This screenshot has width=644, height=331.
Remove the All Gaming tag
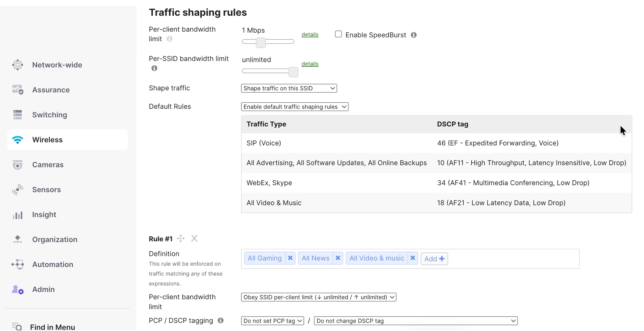click(x=290, y=258)
